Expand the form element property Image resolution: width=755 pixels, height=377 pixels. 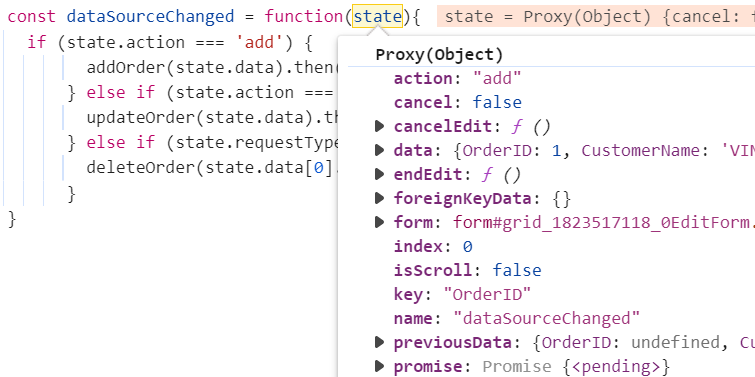coord(379,222)
